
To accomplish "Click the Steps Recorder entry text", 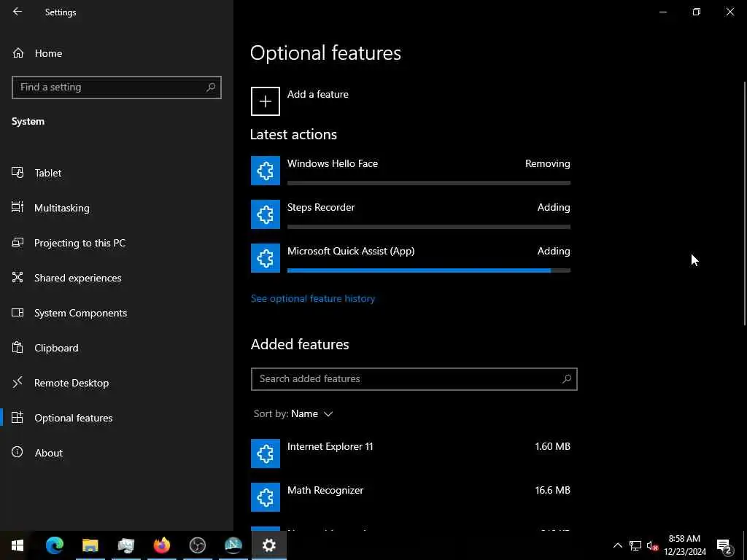I will [321, 208].
